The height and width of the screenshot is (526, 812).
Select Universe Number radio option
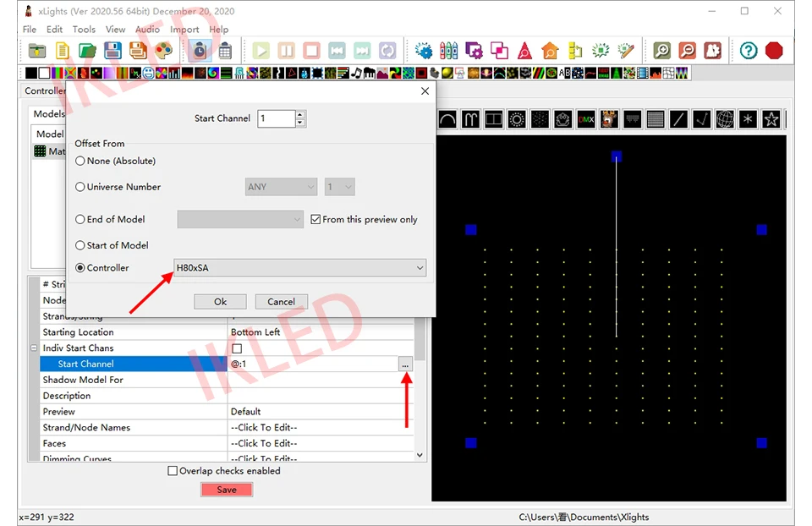[x=118, y=187]
